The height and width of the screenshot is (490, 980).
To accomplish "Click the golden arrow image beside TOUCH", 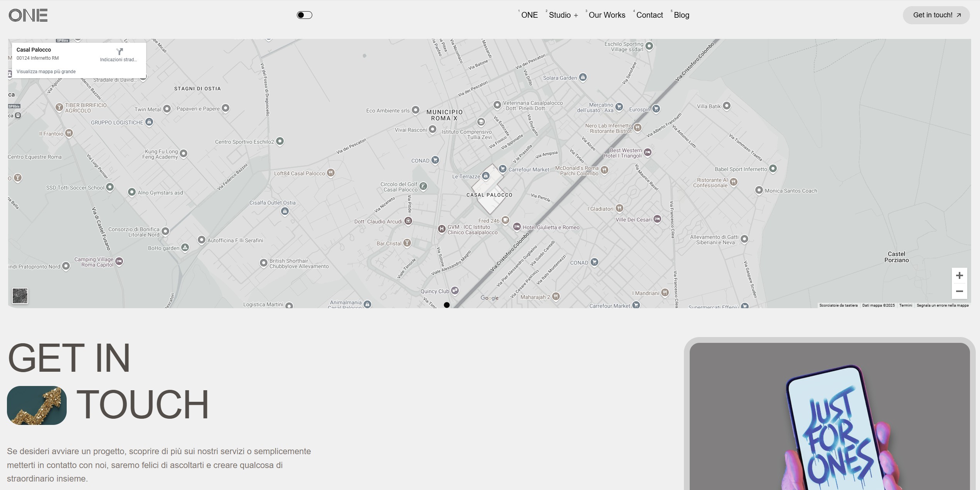I will [37, 405].
